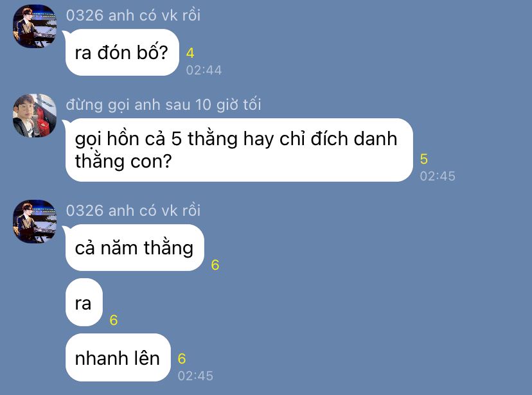This screenshot has height=395, width=532.
Task: Click read count 6 beside "cả năm thằng"
Action: (x=215, y=265)
